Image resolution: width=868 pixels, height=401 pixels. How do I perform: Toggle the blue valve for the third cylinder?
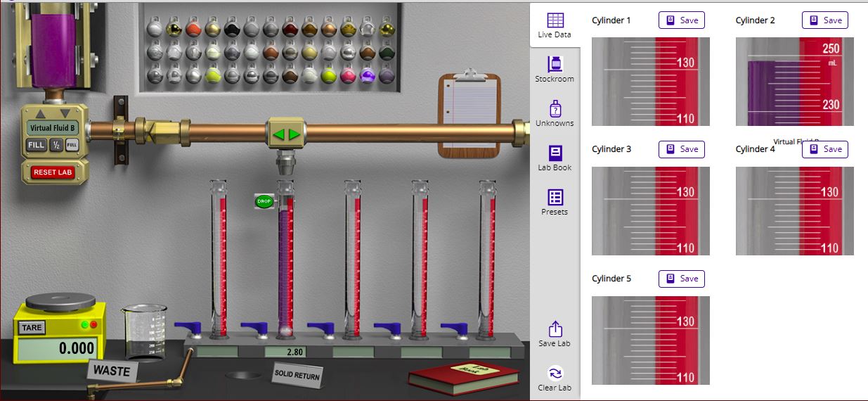(320, 329)
